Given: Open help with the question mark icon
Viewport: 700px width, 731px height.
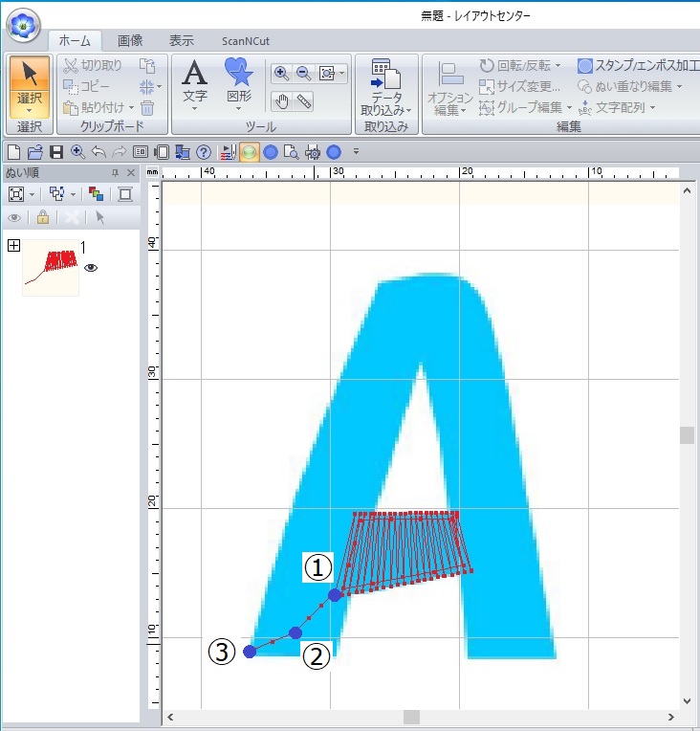Looking at the screenshot, I should tap(204, 152).
